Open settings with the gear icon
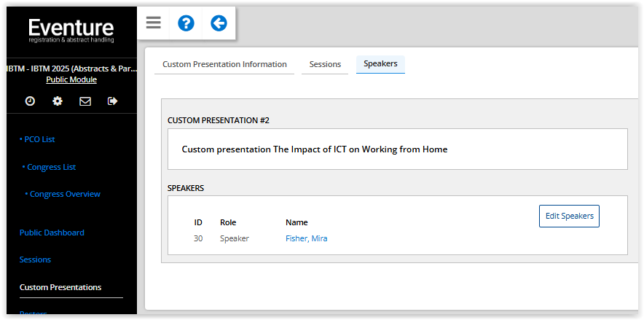 [x=58, y=101]
